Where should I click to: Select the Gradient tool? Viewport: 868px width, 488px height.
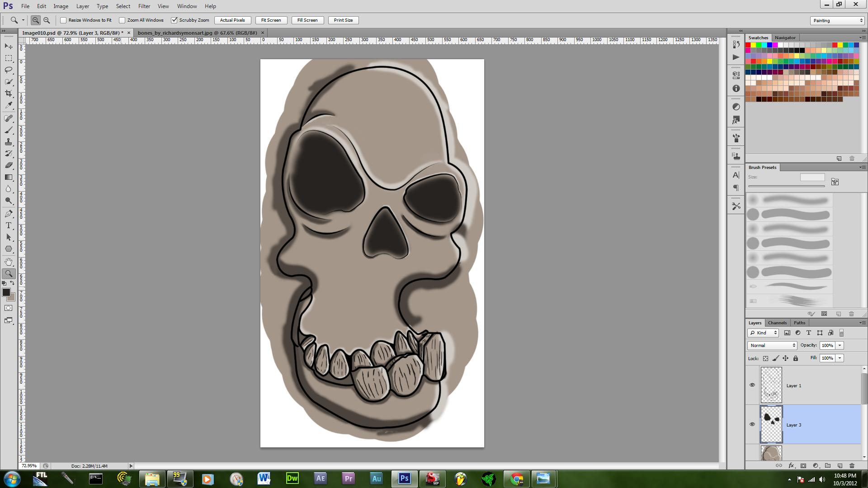tap(9, 177)
